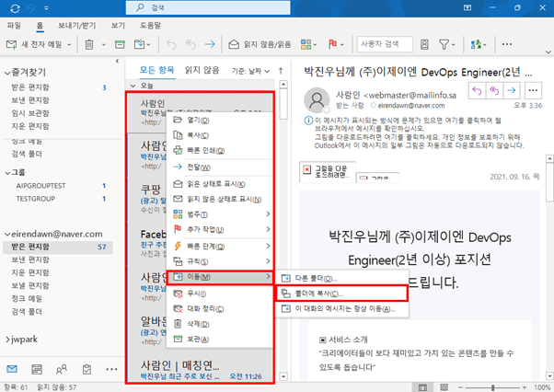Click the follow-up flag icon in toolbar
Viewport: 554px width, 392px height.
[332, 44]
